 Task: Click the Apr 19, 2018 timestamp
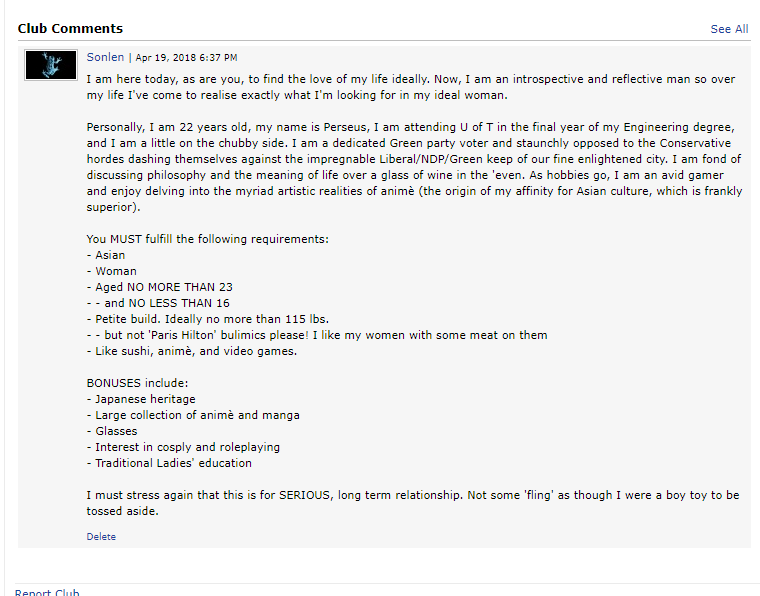tap(187, 58)
